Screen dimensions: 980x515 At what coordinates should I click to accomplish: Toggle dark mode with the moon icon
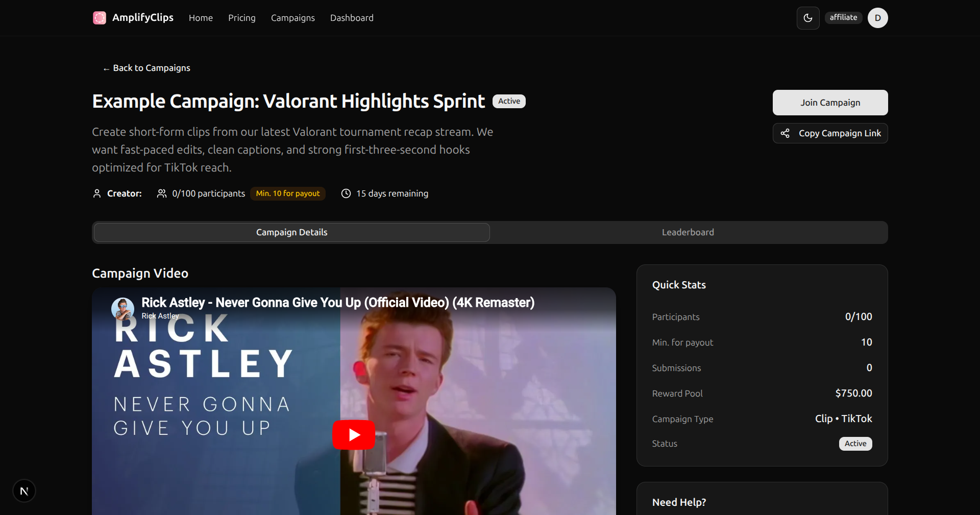tap(808, 18)
